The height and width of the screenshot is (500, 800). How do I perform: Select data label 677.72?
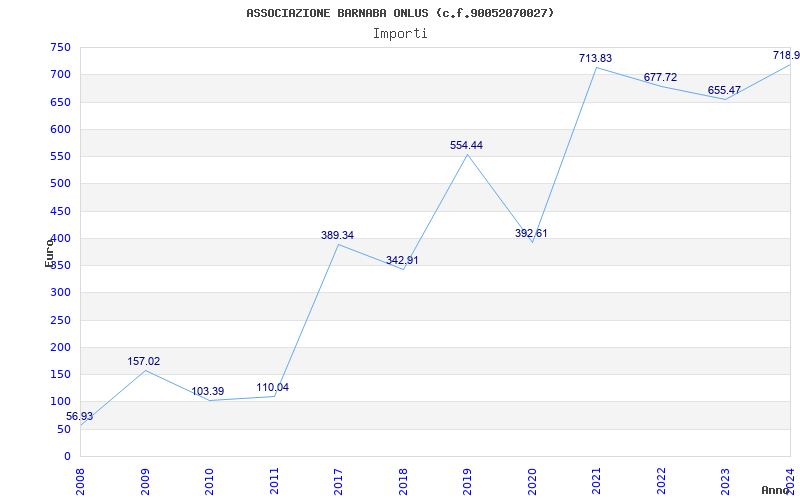click(660, 77)
